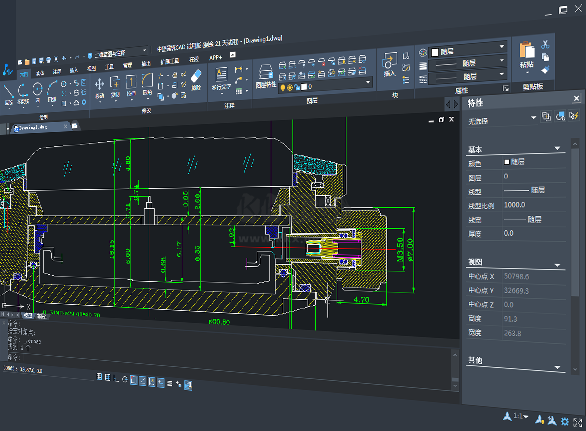Click the settings gear in status bar
Viewport: 586px width, 431px height.
click(x=565, y=422)
